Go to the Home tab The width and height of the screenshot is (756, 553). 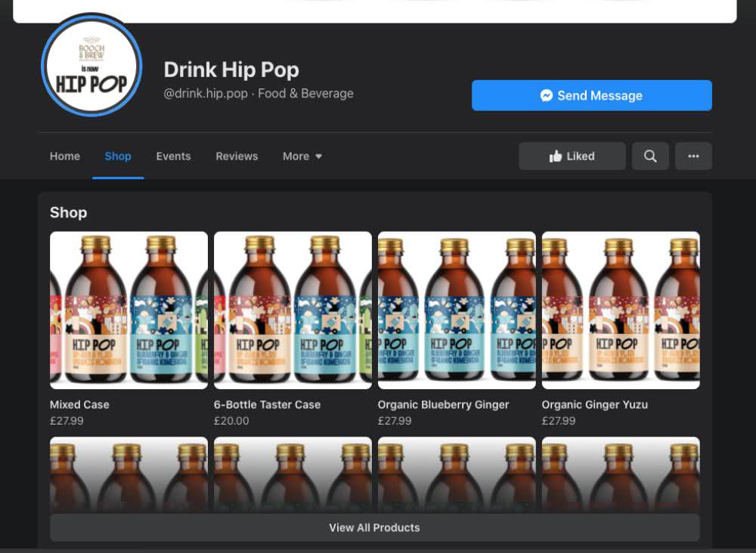pyautogui.click(x=64, y=156)
